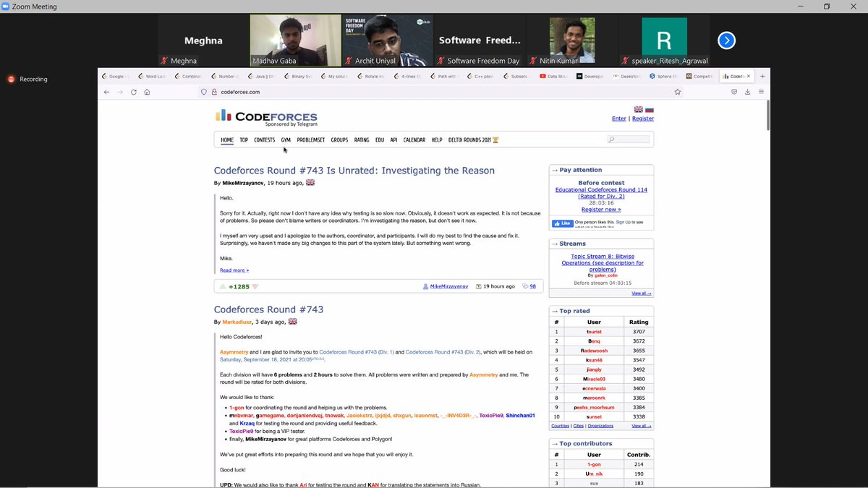Viewport: 868px width, 488px height.
Task: Open Topic Stream 8 Bitwise Operations link
Action: [x=602, y=263]
